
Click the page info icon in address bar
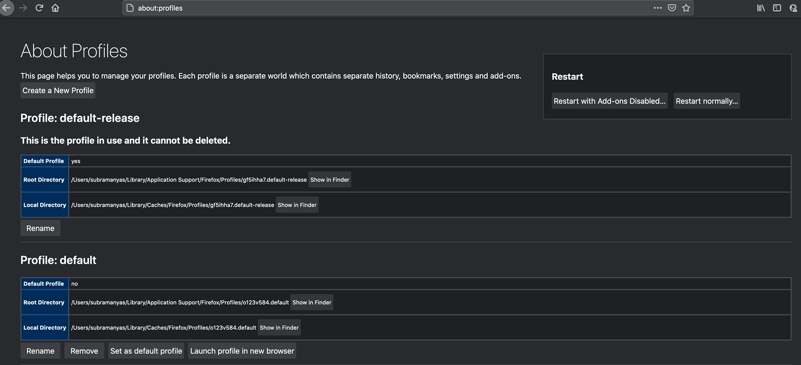coord(130,8)
